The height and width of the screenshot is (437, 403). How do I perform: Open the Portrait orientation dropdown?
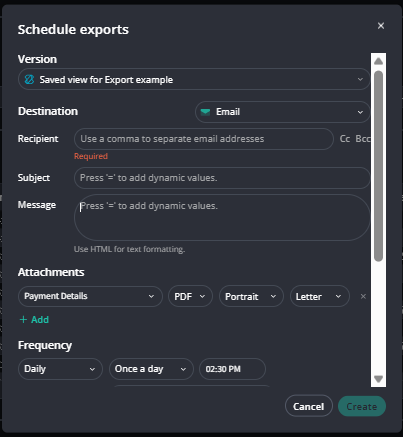pyautogui.click(x=251, y=296)
